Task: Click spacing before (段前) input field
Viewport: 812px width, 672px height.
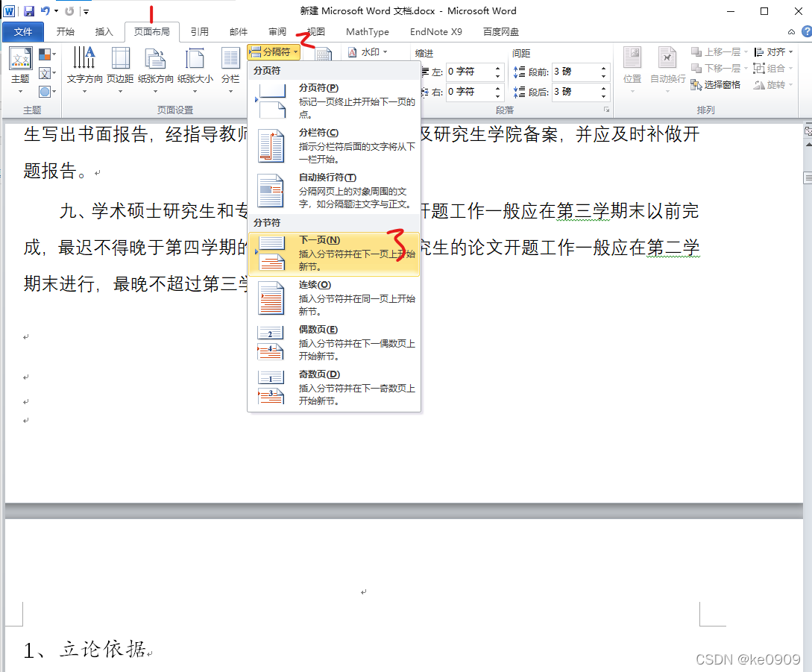Action: pyautogui.click(x=576, y=72)
